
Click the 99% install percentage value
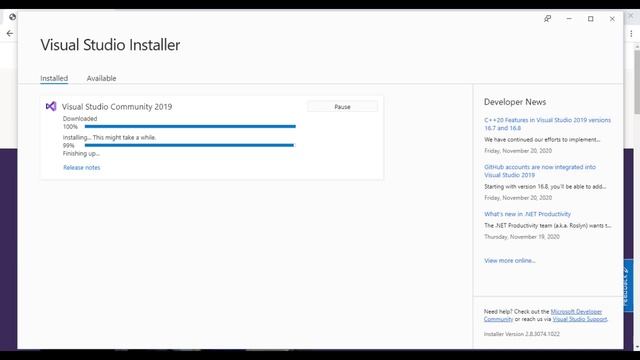point(69,146)
